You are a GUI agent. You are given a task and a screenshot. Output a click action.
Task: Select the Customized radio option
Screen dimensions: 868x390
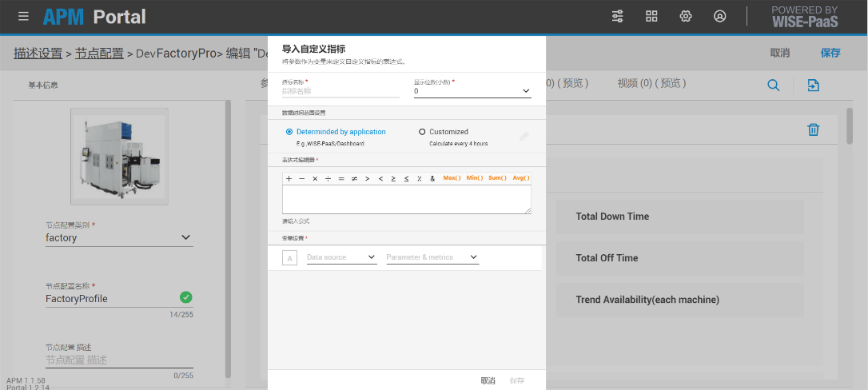tap(422, 132)
